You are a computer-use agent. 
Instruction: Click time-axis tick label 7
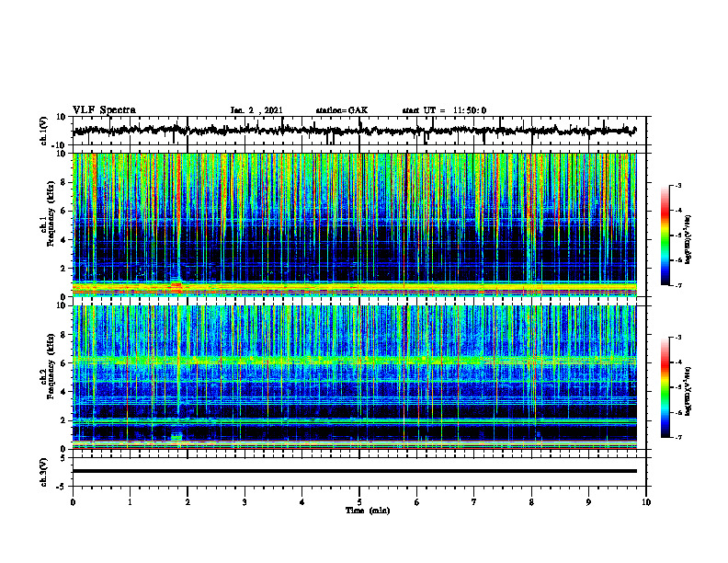pyautogui.click(x=474, y=502)
